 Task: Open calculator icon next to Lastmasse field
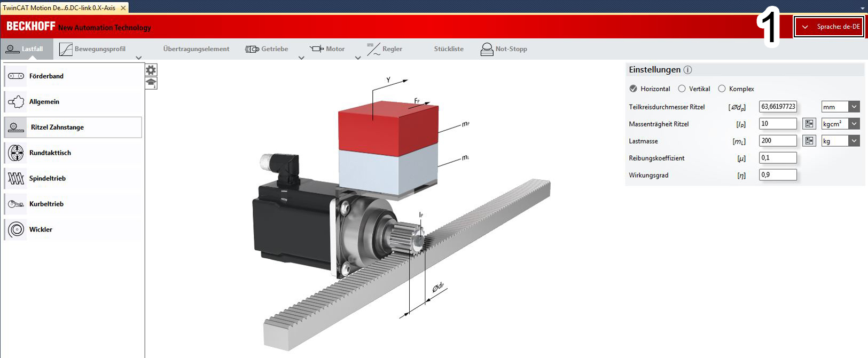(x=809, y=141)
